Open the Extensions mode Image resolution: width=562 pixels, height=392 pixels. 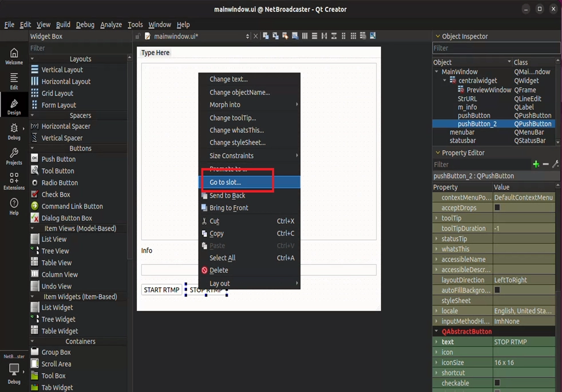pos(14,181)
